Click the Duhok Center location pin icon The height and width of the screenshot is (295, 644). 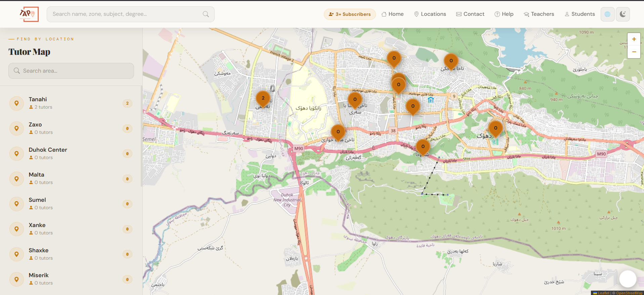(x=16, y=154)
